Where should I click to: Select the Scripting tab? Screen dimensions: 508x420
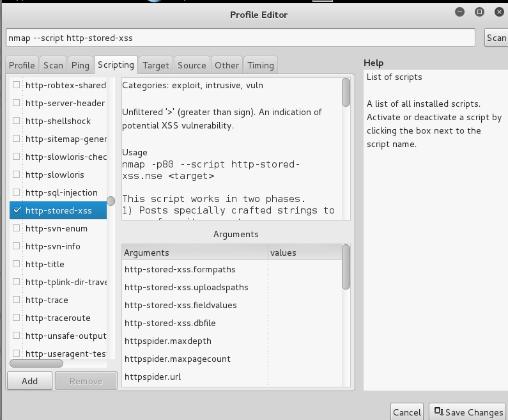pyautogui.click(x=116, y=65)
